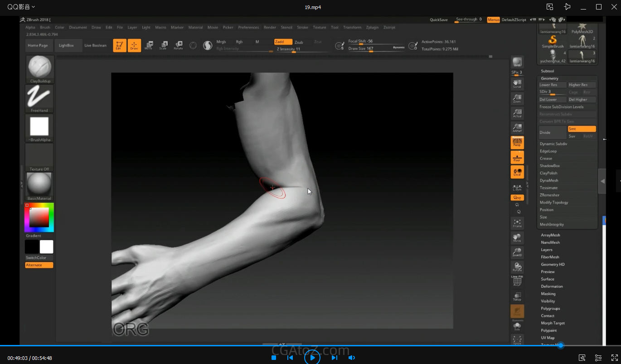Open the QQ影音 title dropdown
Viewport: 621px width, 364px height.
click(x=21, y=7)
